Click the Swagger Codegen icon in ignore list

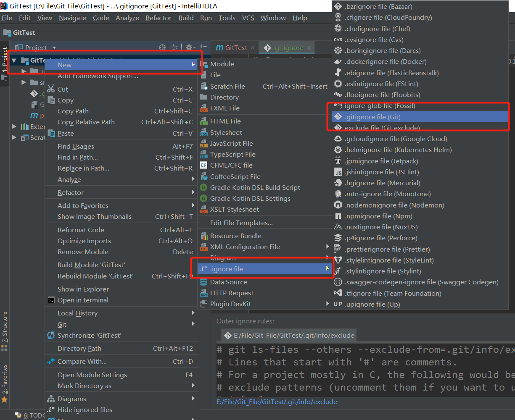(338, 282)
